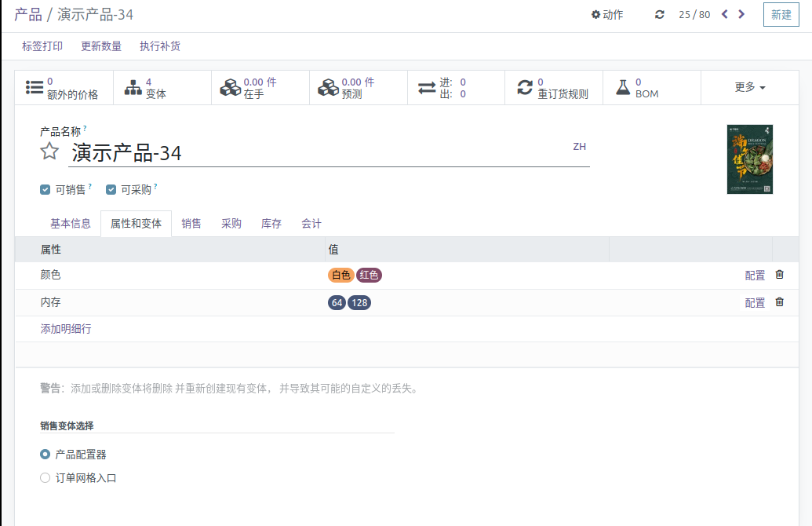Mark product as favorite with star icon
Image resolution: width=812 pixels, height=526 pixels.
tap(49, 152)
